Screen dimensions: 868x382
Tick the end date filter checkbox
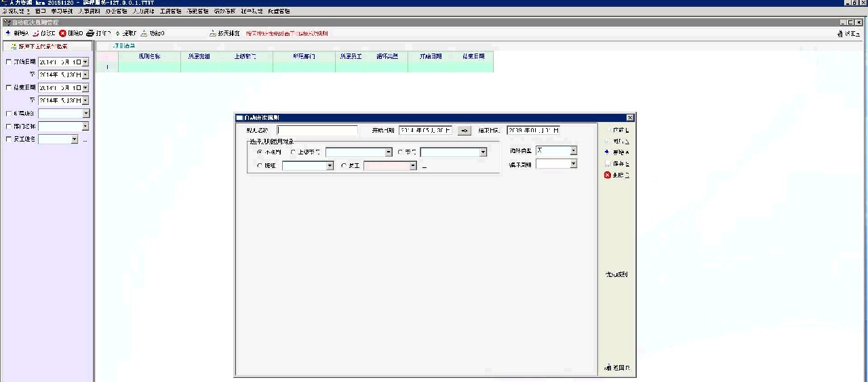click(x=8, y=88)
